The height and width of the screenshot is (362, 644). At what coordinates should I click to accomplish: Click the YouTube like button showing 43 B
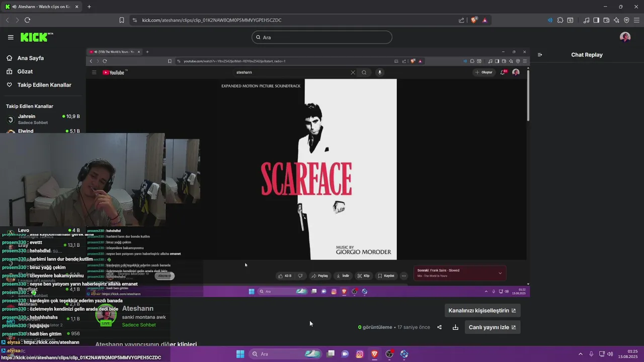(285, 276)
